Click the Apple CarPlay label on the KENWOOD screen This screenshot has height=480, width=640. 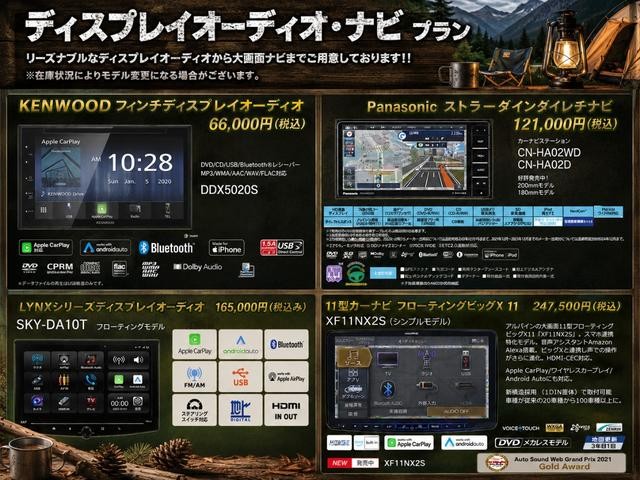pos(60,142)
